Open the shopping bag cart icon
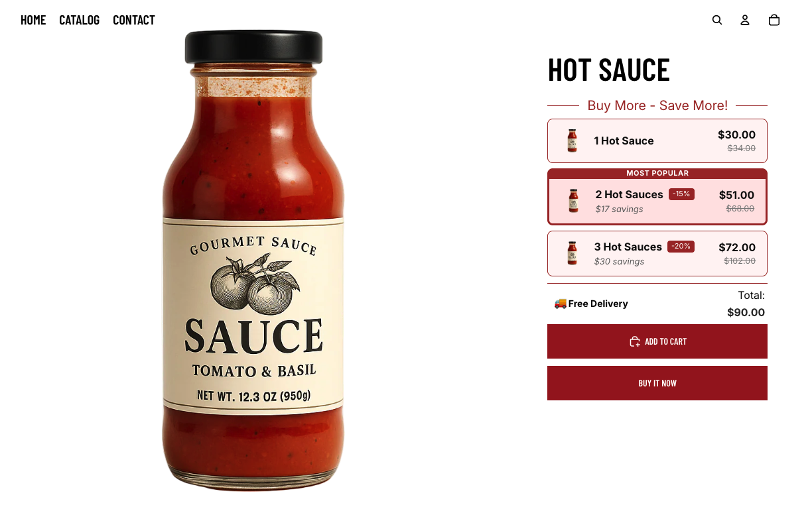Image resolution: width=812 pixels, height=519 pixels. [x=774, y=20]
